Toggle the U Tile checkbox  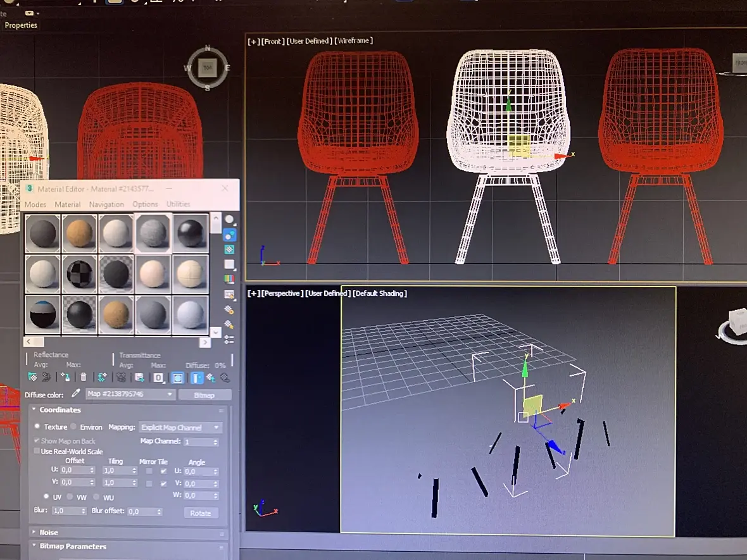(163, 471)
